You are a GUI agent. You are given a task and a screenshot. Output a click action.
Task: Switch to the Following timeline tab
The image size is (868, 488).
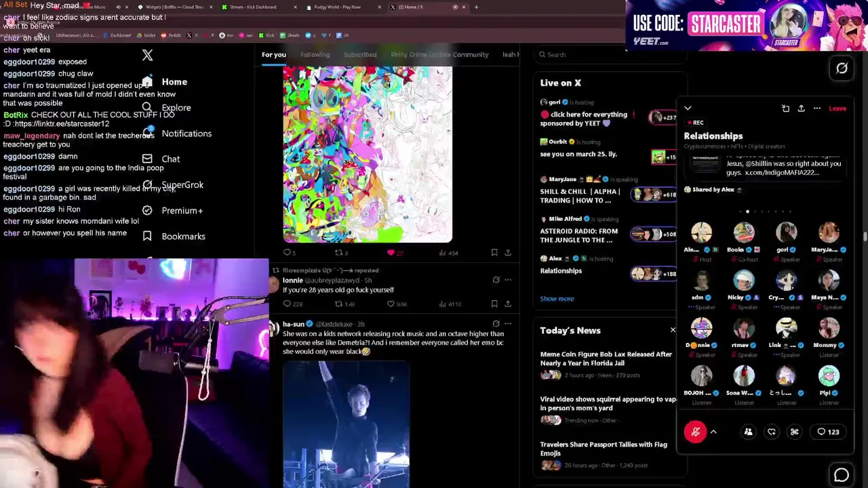pyautogui.click(x=315, y=54)
